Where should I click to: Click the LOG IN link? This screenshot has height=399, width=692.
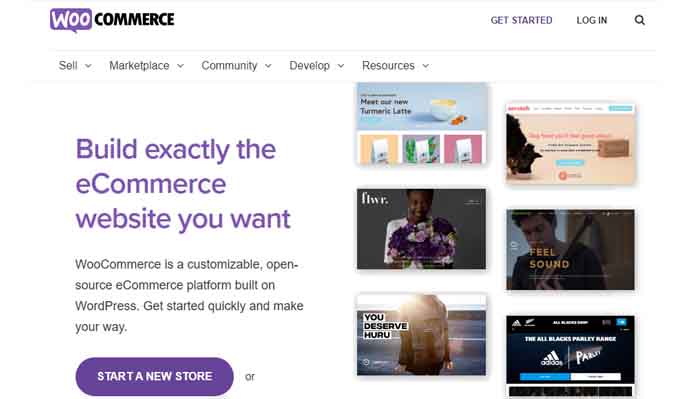click(591, 20)
